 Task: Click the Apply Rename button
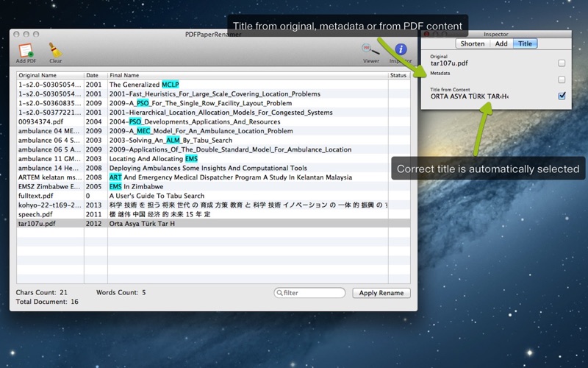tap(381, 293)
